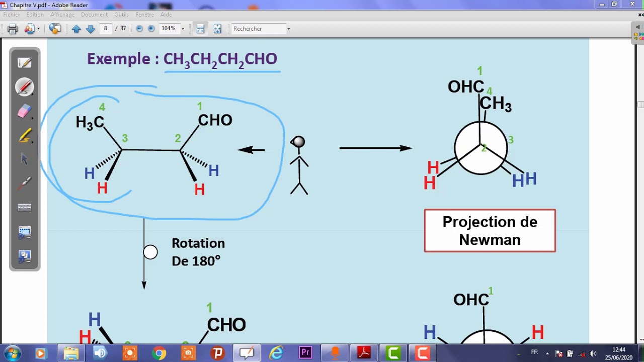Screen dimensions: 644x362
Task: Click the total pages '37' text
Action: (123, 29)
